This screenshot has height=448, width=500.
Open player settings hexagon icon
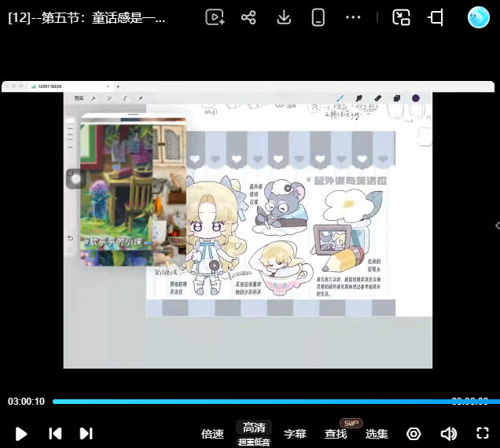[414, 434]
